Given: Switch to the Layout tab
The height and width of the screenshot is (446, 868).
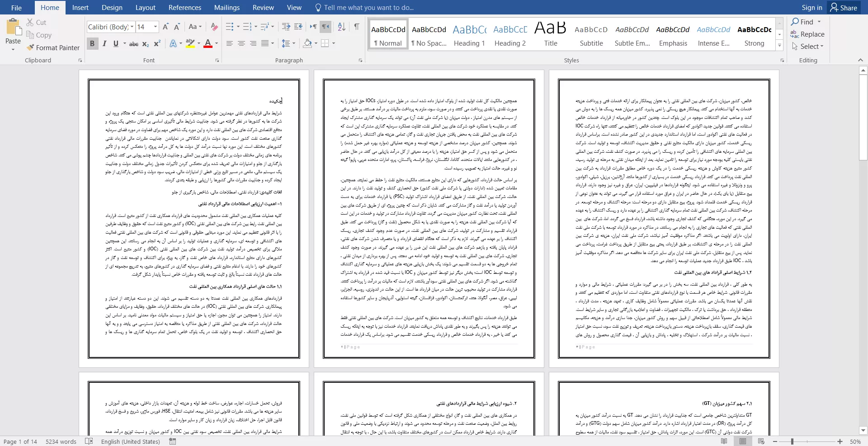Looking at the screenshot, I should (146, 8).
